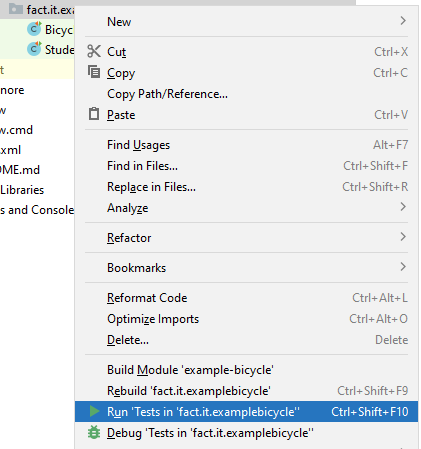Expand the New submenu arrow
This screenshot has height=449, width=421.
403,21
